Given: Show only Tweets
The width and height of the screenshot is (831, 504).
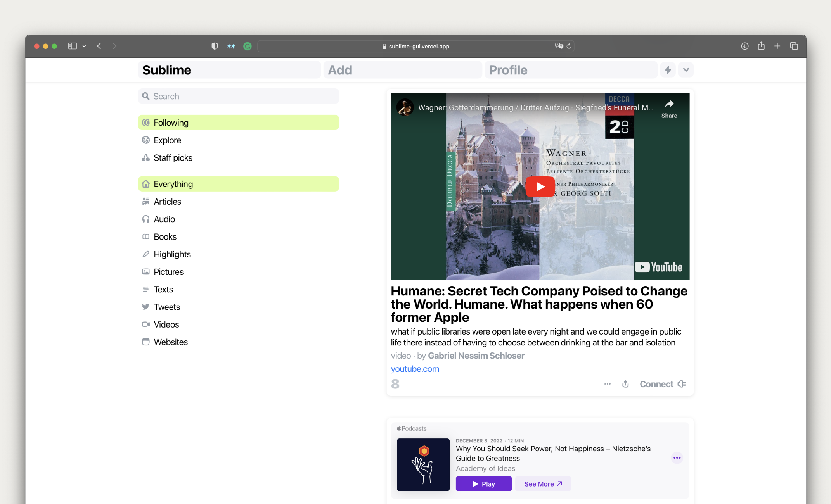Looking at the screenshot, I should [x=167, y=307].
